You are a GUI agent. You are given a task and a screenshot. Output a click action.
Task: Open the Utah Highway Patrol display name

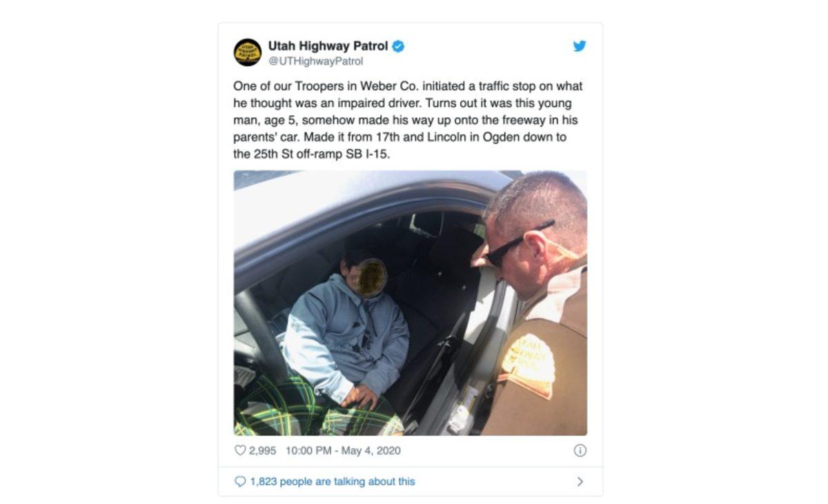point(328,46)
